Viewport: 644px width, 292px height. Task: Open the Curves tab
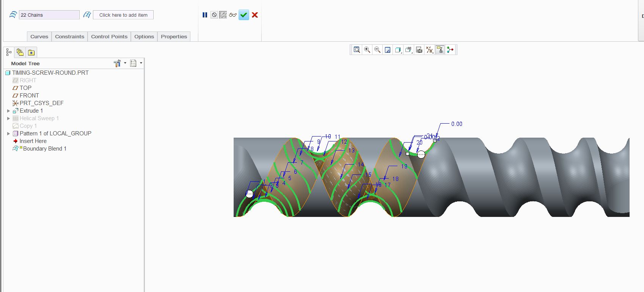[39, 36]
